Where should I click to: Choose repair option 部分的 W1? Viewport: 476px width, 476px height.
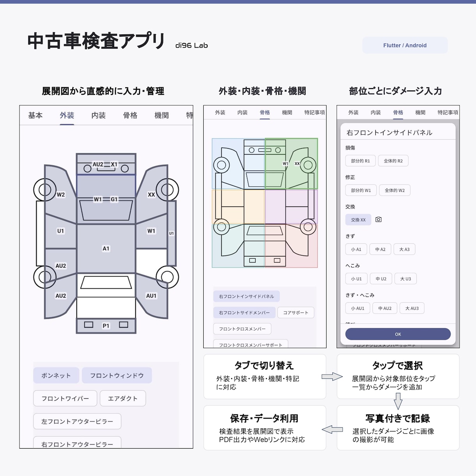pyautogui.click(x=361, y=190)
